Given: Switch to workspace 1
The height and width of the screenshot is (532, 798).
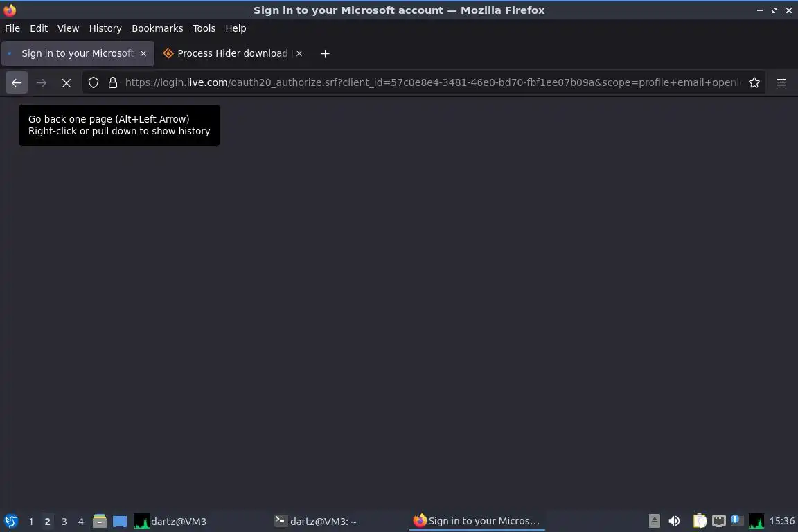Looking at the screenshot, I should point(31,522).
